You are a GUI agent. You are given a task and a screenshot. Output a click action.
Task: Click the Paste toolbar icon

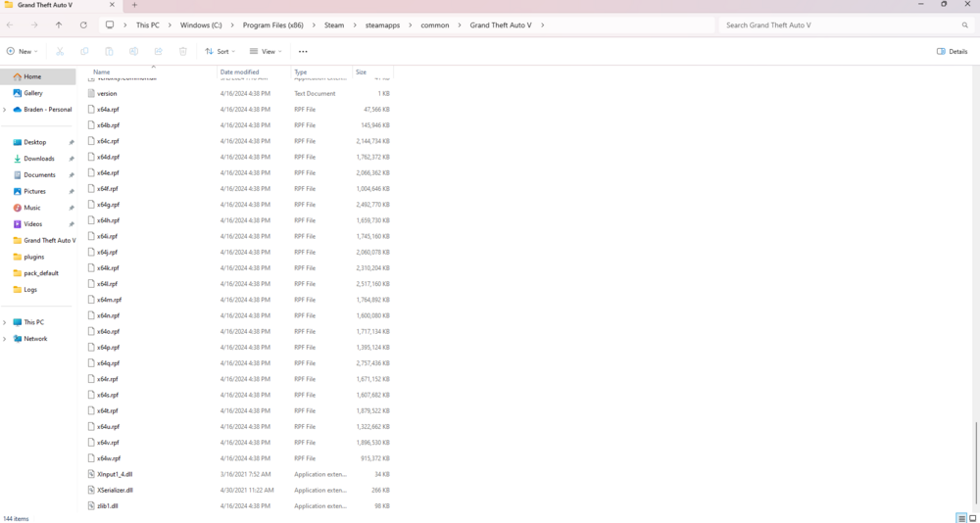(109, 51)
